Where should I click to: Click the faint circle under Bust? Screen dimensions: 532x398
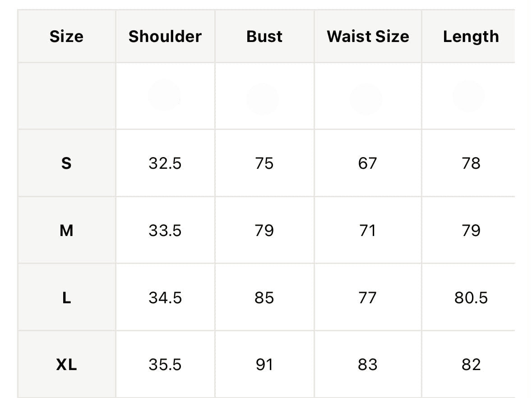[x=263, y=99]
